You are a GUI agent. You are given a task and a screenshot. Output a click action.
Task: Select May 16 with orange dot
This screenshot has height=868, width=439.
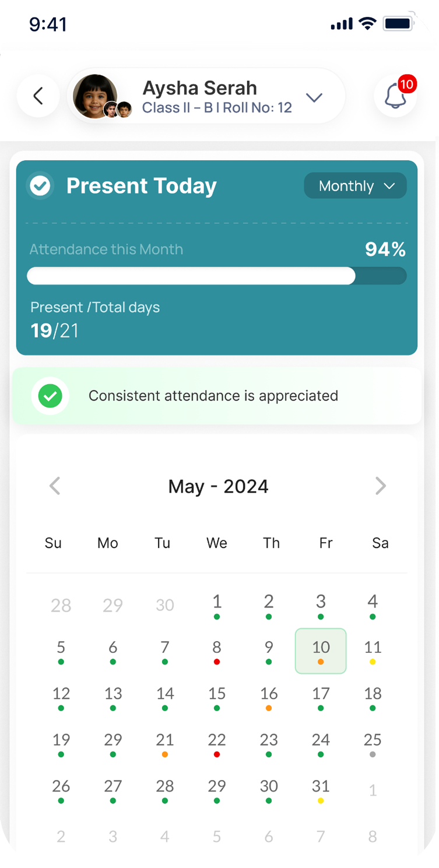(x=269, y=697)
